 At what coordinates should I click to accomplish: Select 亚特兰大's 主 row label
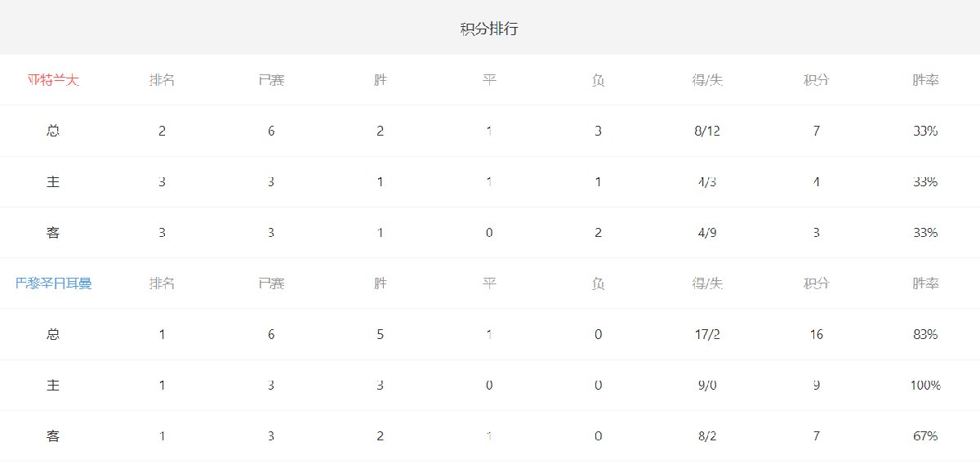click(x=53, y=182)
